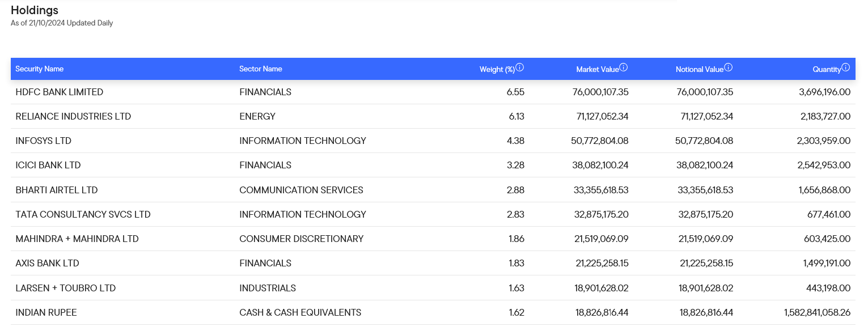Click MAHINDRA + MAHINDRA LTD holding
868x331 pixels.
point(77,239)
